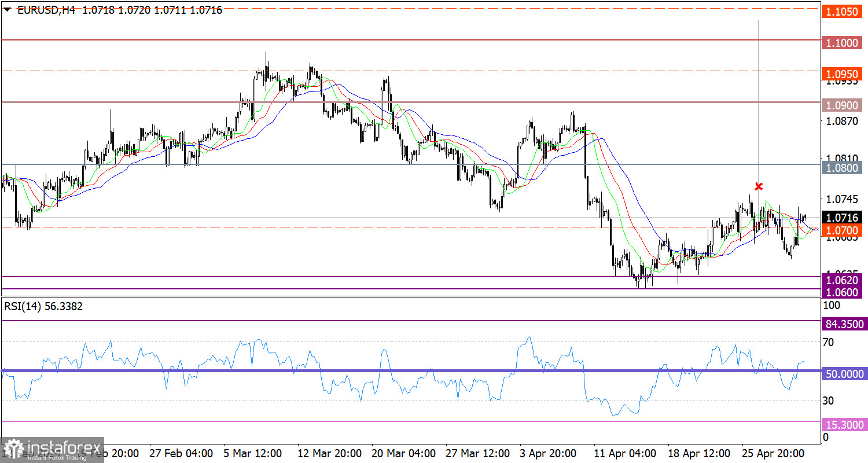
Task: Click the 3 Apr 20:00 time label
Action: click(548, 453)
